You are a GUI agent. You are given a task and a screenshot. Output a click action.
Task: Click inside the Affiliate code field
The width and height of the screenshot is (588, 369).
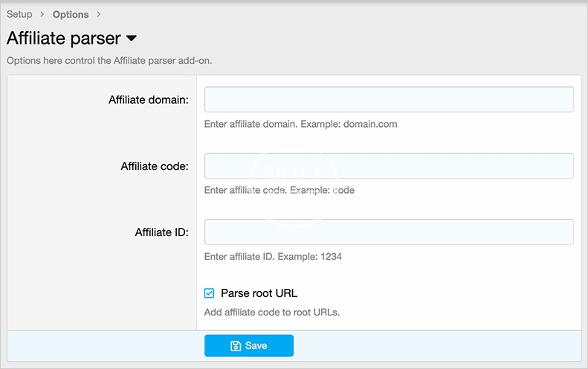pyautogui.click(x=389, y=166)
